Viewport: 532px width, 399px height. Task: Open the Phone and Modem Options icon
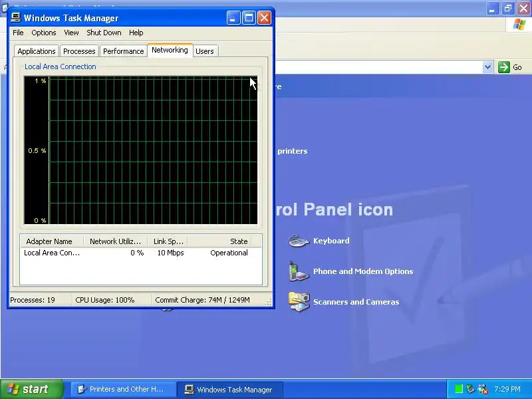tap(298, 271)
